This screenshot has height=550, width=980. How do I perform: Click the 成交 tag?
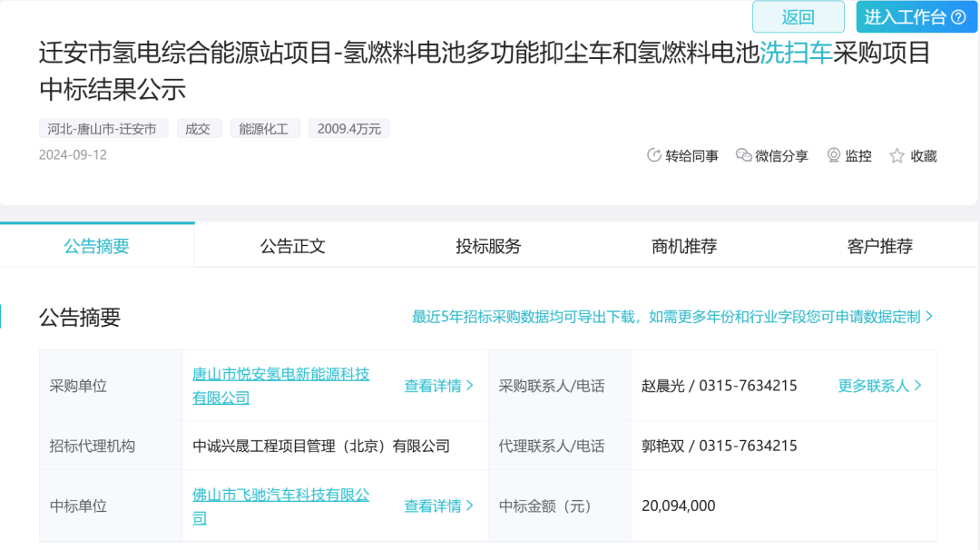198,129
